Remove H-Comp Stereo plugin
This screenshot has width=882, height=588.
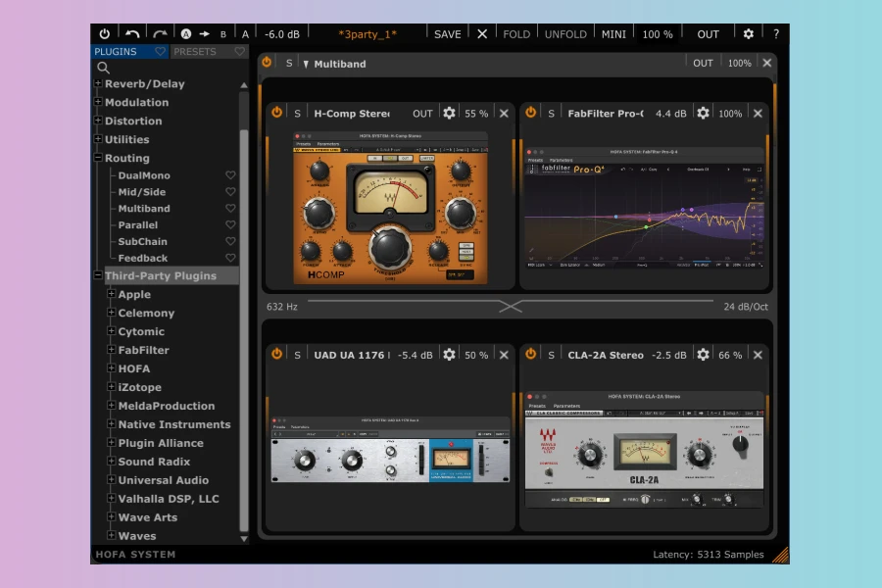coord(504,113)
